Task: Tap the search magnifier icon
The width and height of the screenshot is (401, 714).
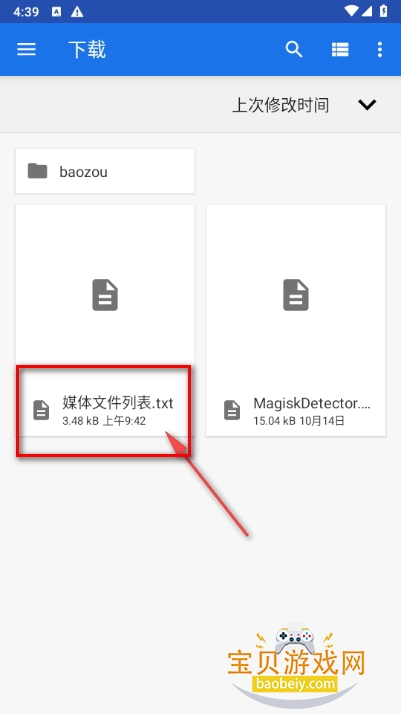Action: click(x=294, y=49)
